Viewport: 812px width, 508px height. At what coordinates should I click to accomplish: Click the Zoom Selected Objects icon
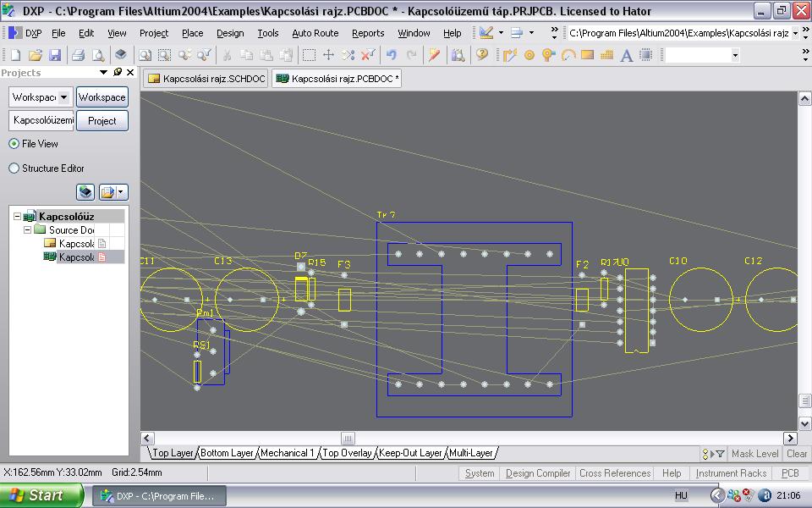coord(184,54)
